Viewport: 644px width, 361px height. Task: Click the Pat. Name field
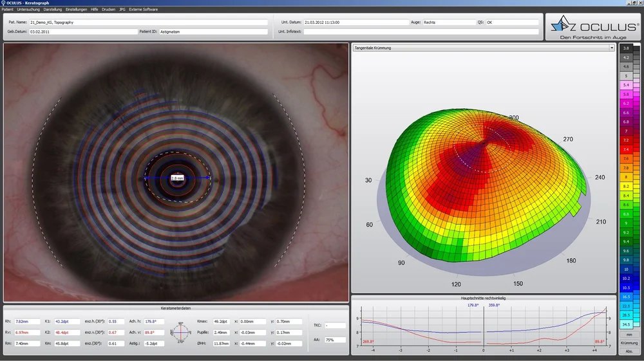click(148, 22)
